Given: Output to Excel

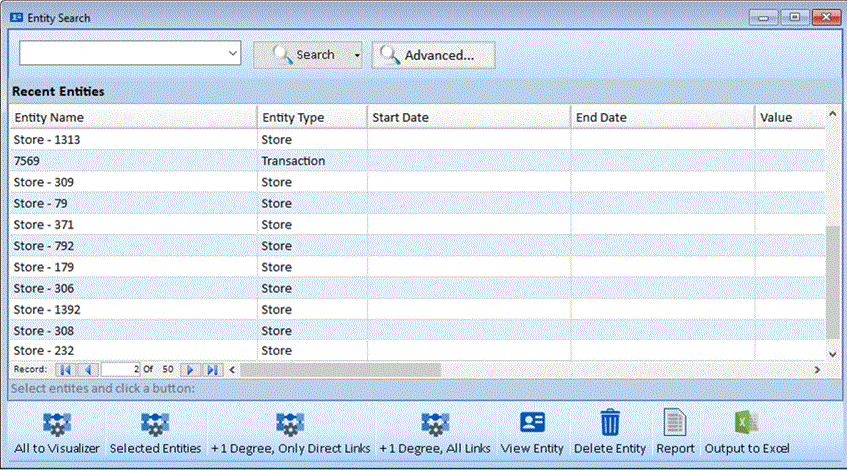Looking at the screenshot, I should 747,433.
